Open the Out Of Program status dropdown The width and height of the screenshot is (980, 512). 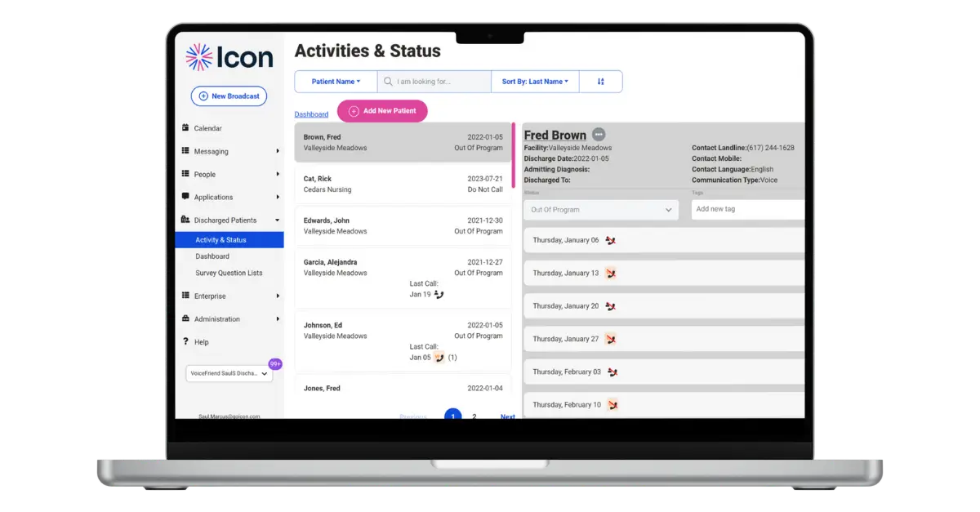pos(601,210)
